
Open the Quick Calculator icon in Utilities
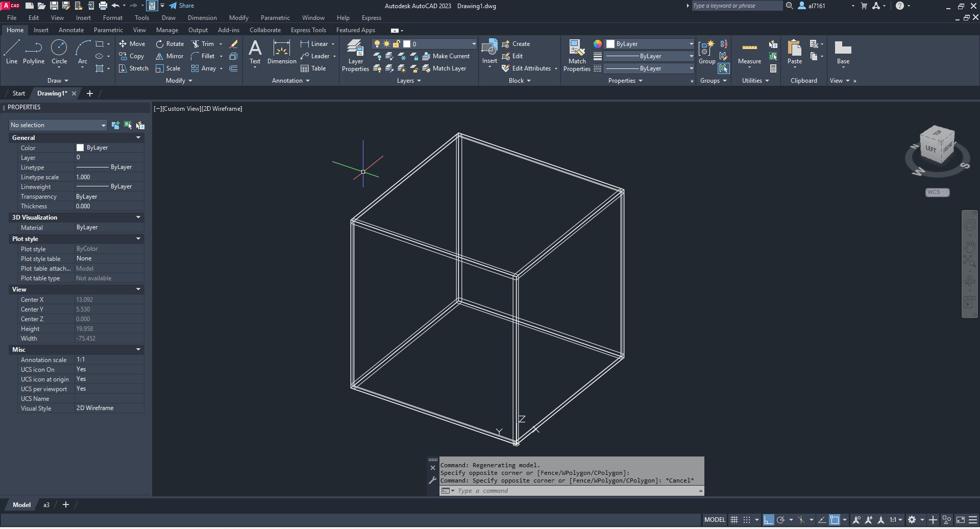click(x=773, y=68)
